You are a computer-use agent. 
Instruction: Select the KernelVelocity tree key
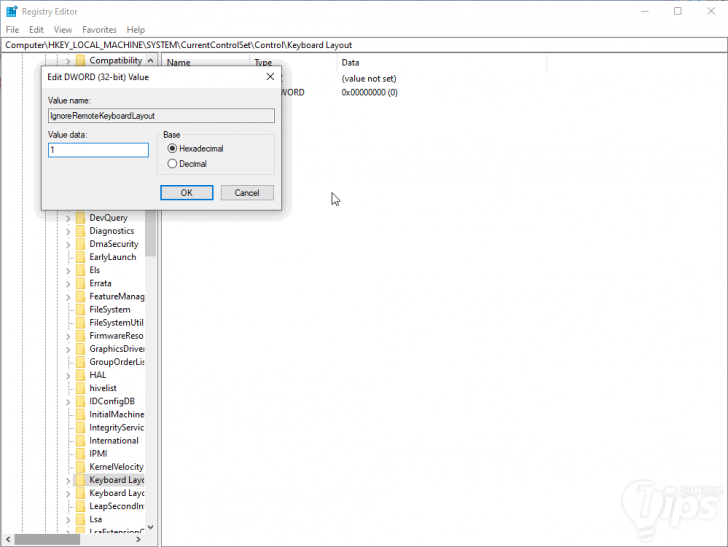click(117, 467)
